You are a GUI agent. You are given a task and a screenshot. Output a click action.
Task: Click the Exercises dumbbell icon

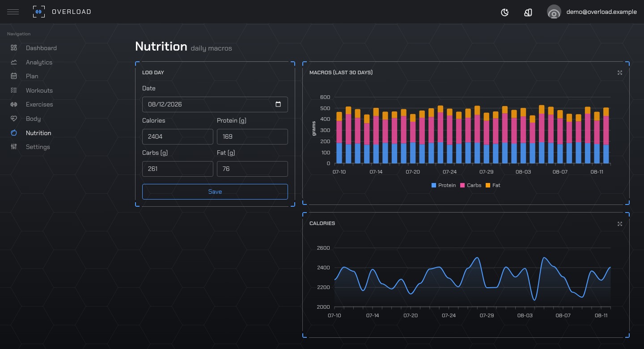pyautogui.click(x=14, y=104)
